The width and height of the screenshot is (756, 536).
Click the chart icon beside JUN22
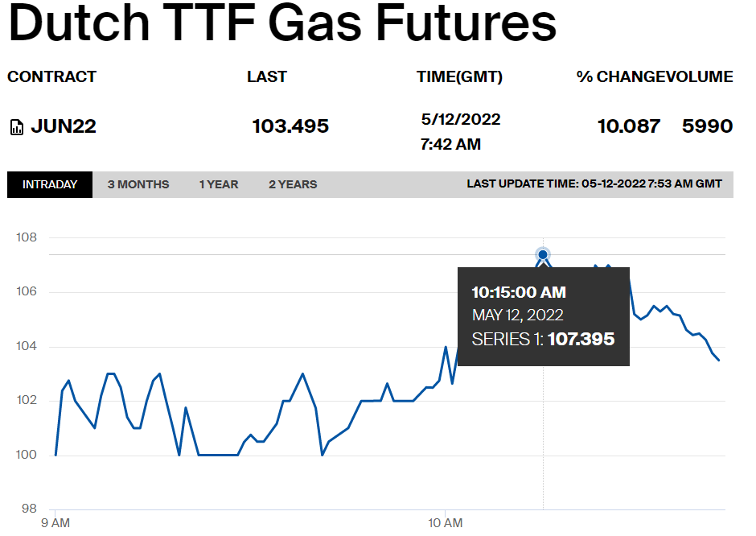tap(17, 127)
